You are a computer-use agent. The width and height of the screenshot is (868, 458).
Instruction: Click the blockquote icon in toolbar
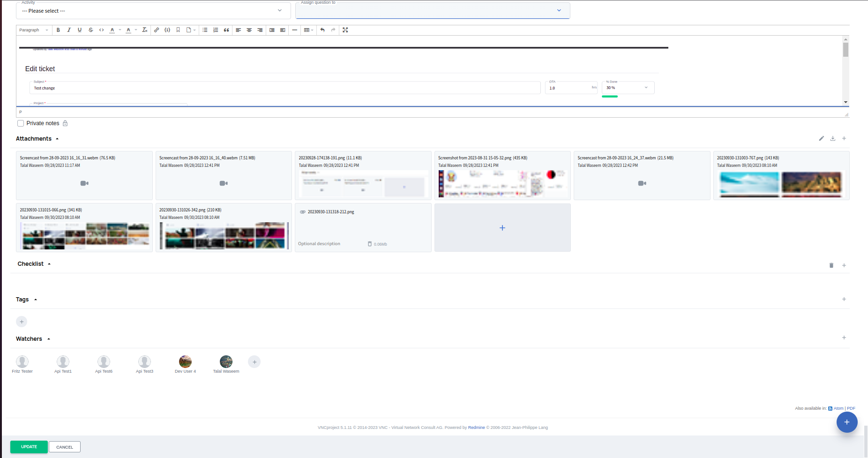[x=226, y=30]
